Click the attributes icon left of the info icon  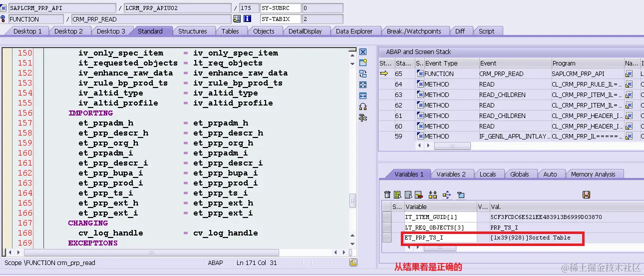tap(237, 19)
